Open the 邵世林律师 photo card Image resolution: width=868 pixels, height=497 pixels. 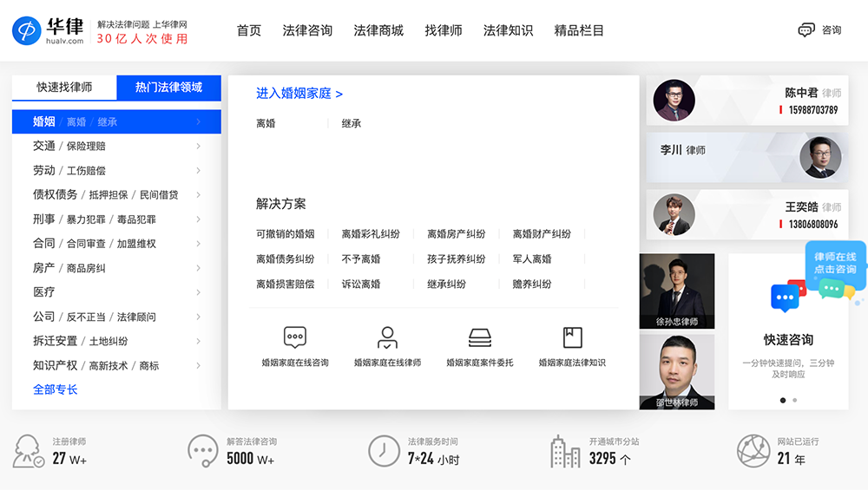677,372
